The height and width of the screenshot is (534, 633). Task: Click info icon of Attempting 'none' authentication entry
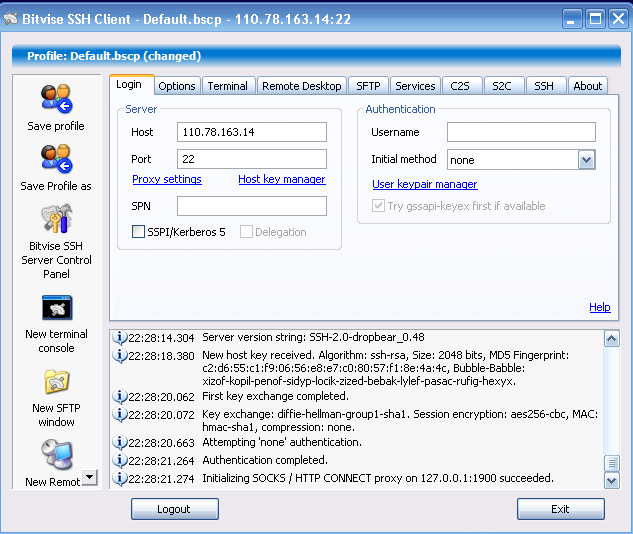(x=119, y=442)
